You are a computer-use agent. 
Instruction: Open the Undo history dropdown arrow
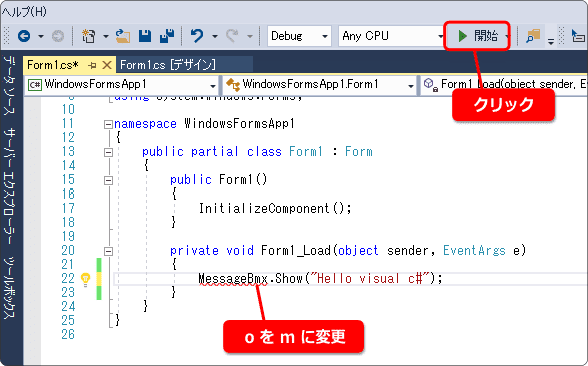click(x=214, y=36)
